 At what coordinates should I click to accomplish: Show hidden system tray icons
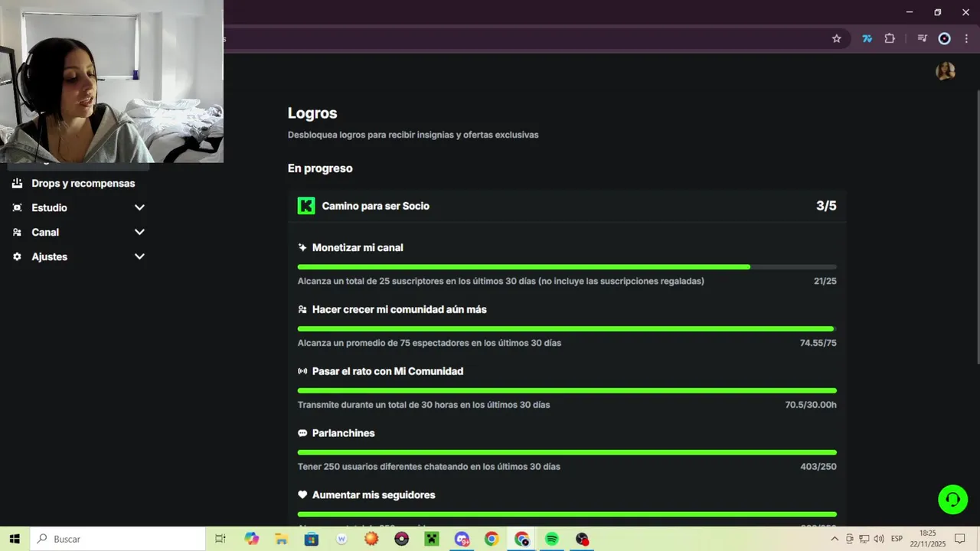pyautogui.click(x=835, y=540)
